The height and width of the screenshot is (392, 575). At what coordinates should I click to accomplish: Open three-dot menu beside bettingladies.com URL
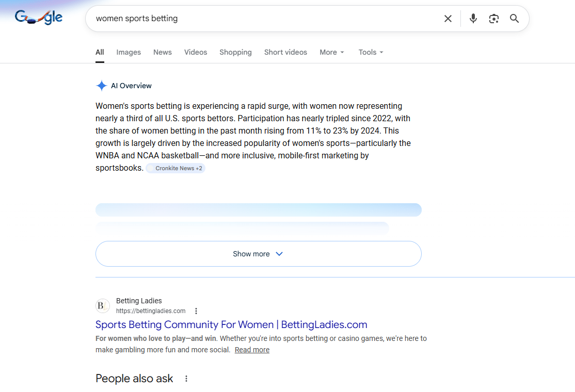click(196, 311)
